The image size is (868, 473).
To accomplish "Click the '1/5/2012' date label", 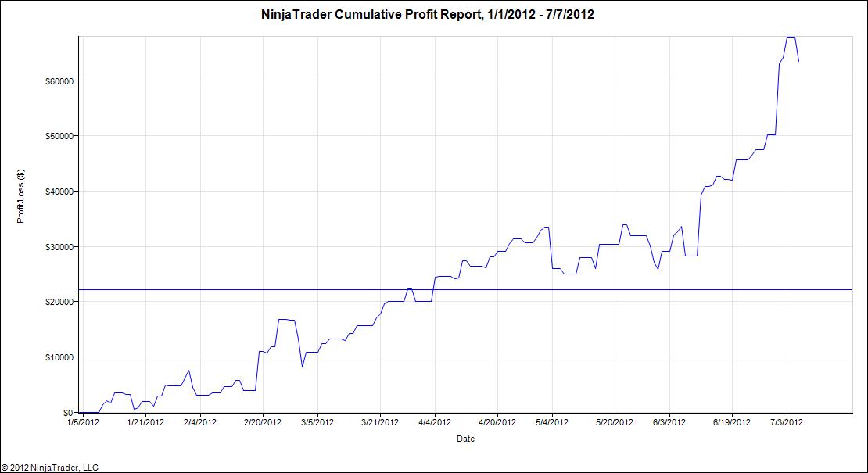I will click(x=82, y=422).
